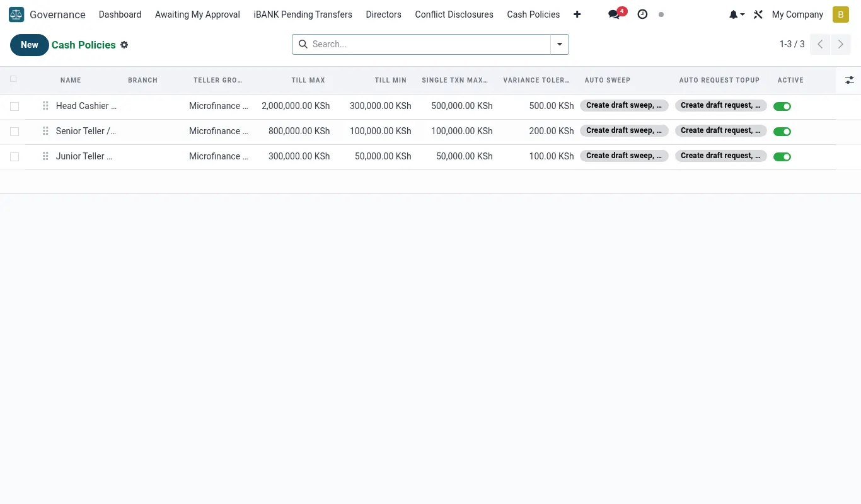Grab the drag handle of the Head Cashier row

[x=45, y=106]
